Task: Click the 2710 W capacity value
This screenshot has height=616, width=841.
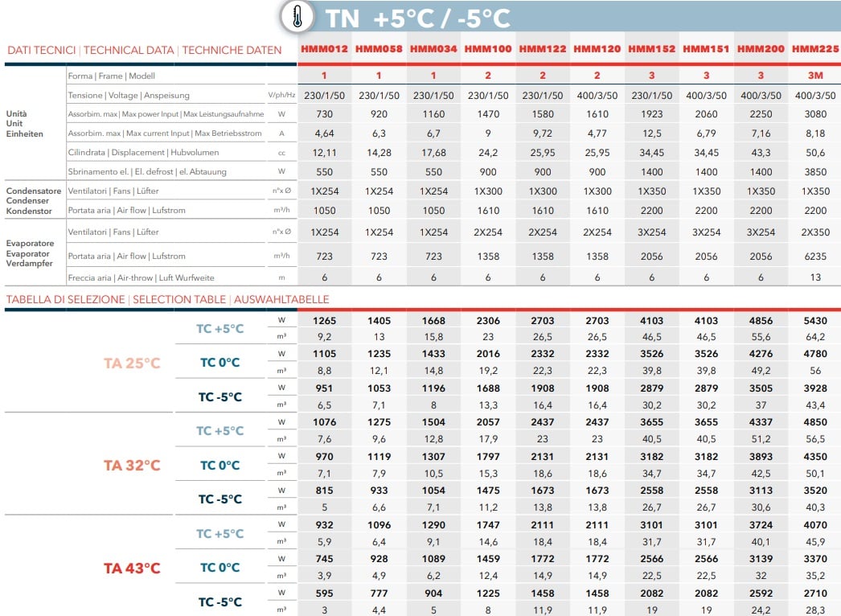Action: click(x=815, y=593)
